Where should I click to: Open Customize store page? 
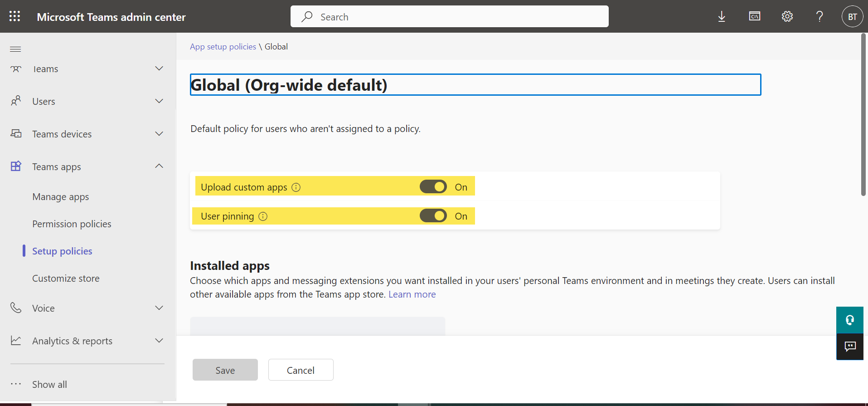(66, 279)
